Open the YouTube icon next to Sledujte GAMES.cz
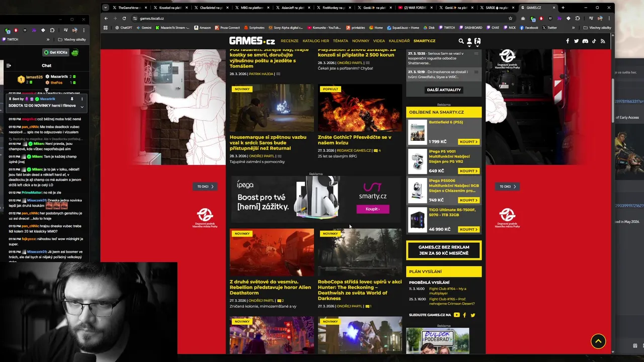The height and width of the screenshot is (362, 644). point(456,315)
